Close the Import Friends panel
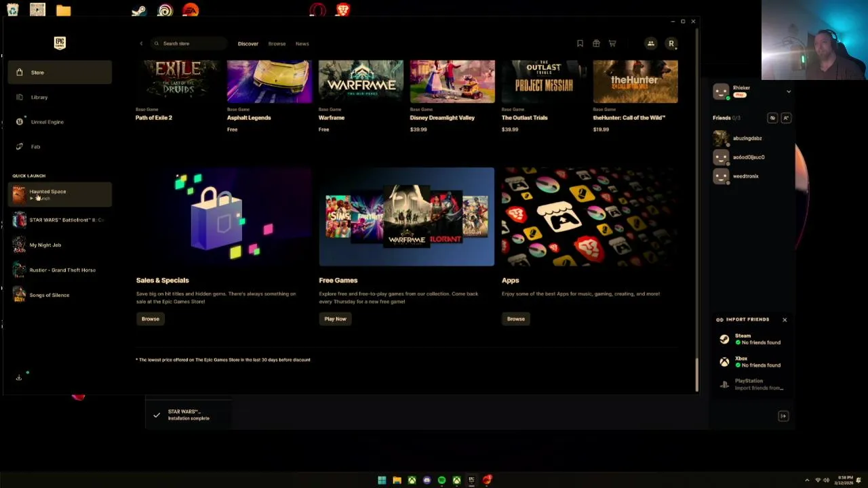Image resolution: width=868 pixels, height=488 pixels. [785, 319]
